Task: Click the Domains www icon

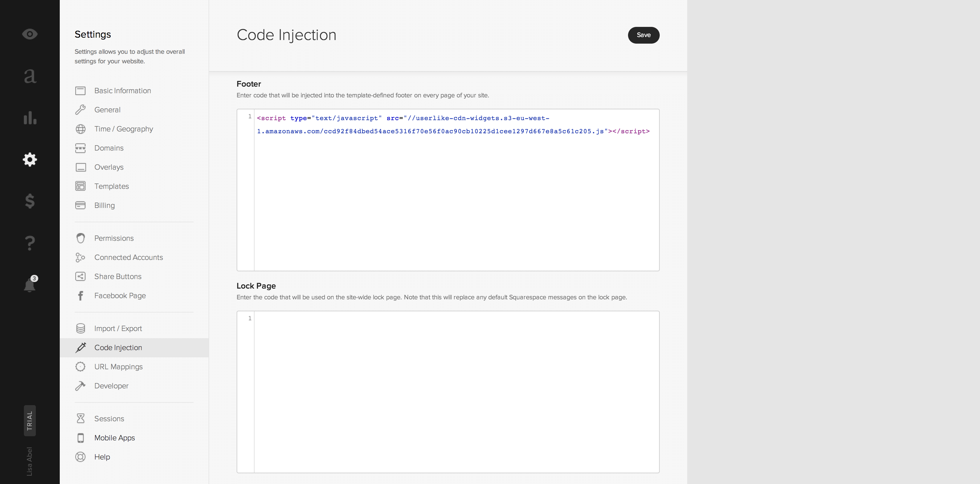Action: [x=80, y=148]
